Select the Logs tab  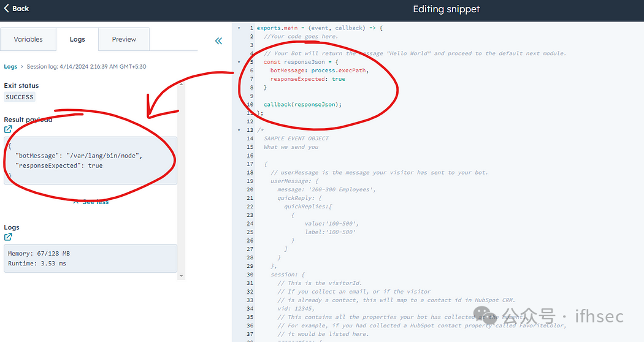(77, 39)
